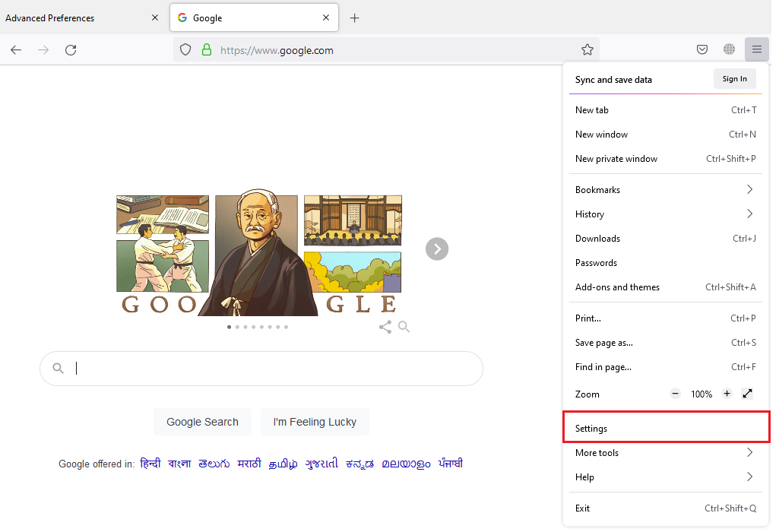Open the Google doodle image
The height and width of the screenshot is (532, 779).
tap(259, 252)
